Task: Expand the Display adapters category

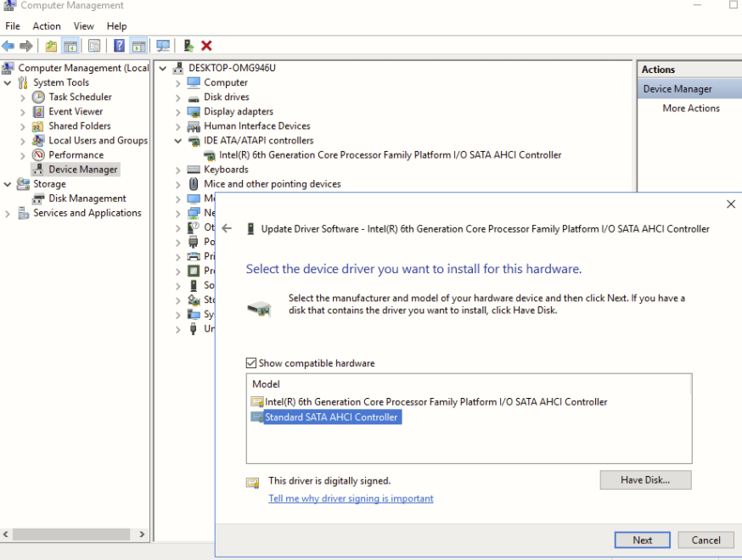Action: click(x=178, y=113)
